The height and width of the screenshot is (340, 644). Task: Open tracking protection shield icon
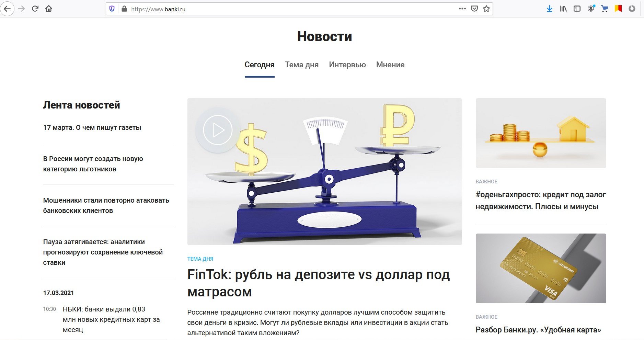coord(112,9)
